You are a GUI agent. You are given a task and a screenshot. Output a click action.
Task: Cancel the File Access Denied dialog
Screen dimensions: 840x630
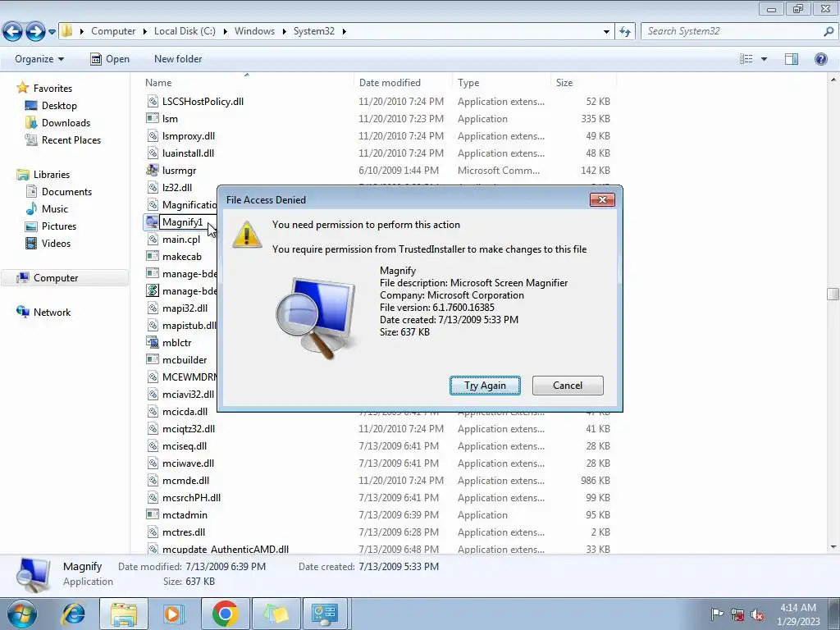[568, 386]
